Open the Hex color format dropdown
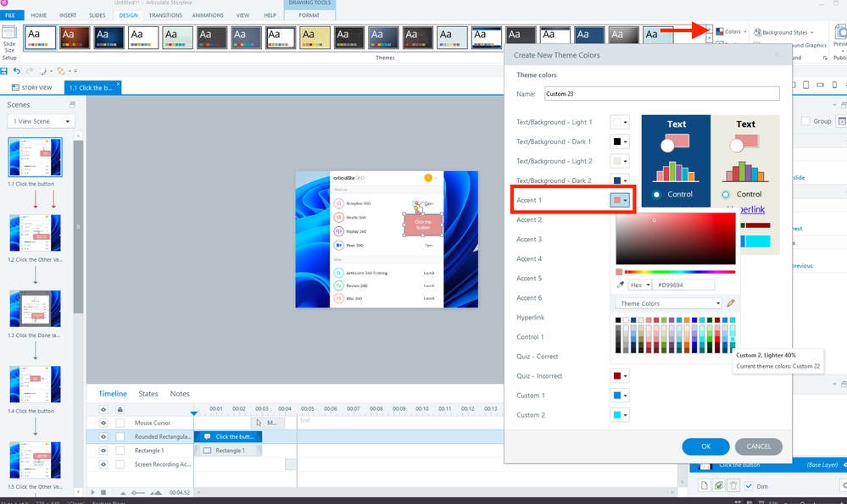This screenshot has height=504, width=847. [640, 285]
